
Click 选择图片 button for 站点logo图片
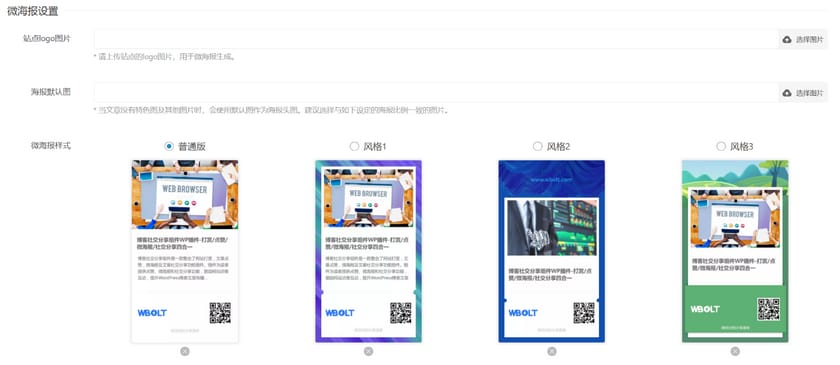[802, 39]
